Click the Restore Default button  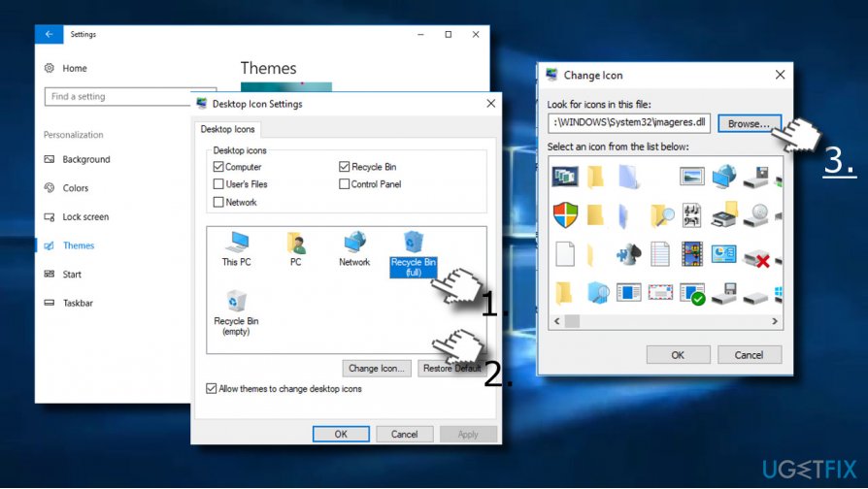(451, 368)
